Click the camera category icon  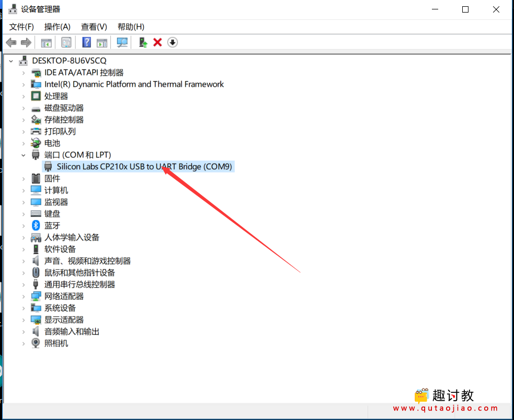pos(36,343)
